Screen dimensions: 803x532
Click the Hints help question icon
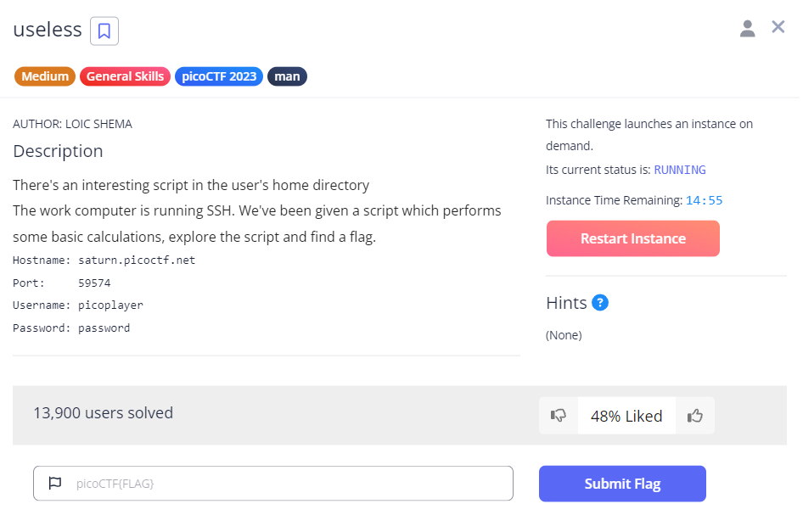pyautogui.click(x=600, y=303)
